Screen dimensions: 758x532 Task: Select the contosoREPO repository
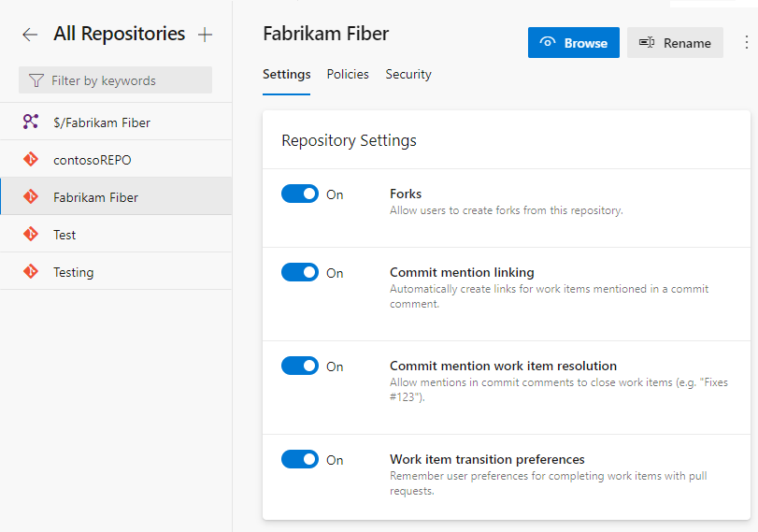(116, 159)
